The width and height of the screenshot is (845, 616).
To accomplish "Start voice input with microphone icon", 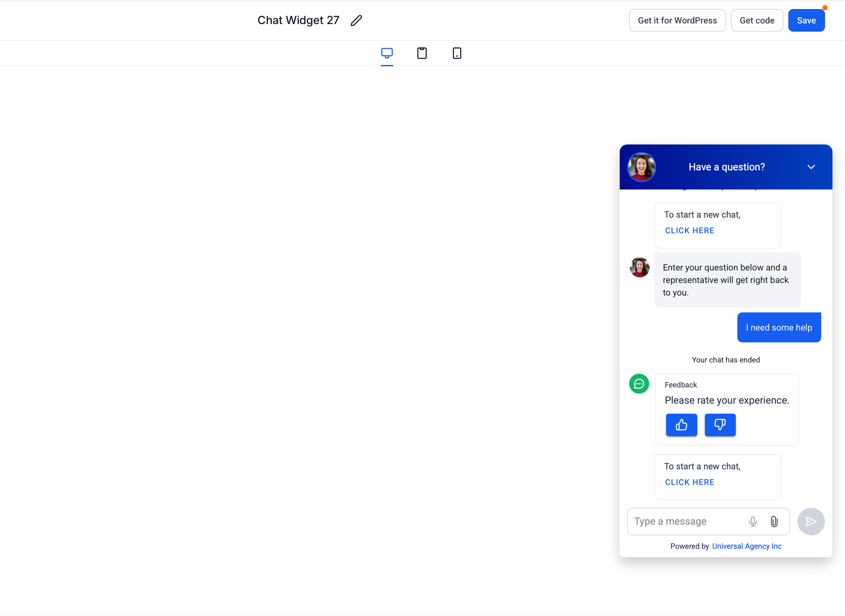I will tap(753, 521).
